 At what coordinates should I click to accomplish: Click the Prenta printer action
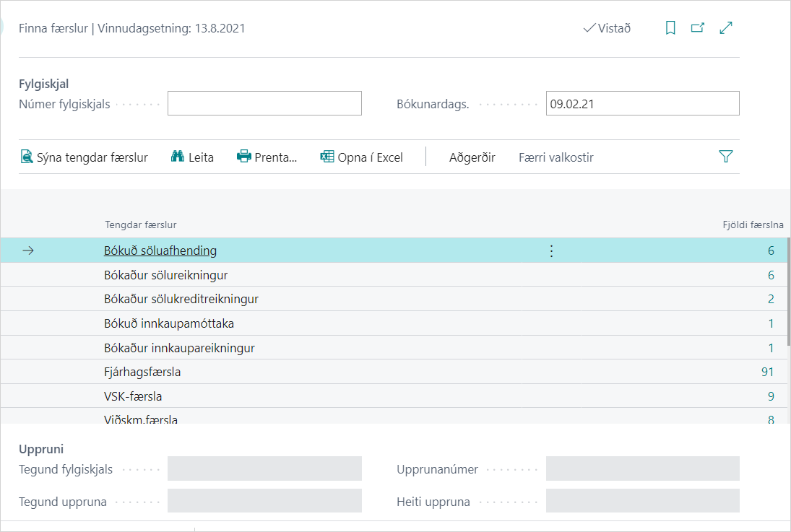coord(267,157)
